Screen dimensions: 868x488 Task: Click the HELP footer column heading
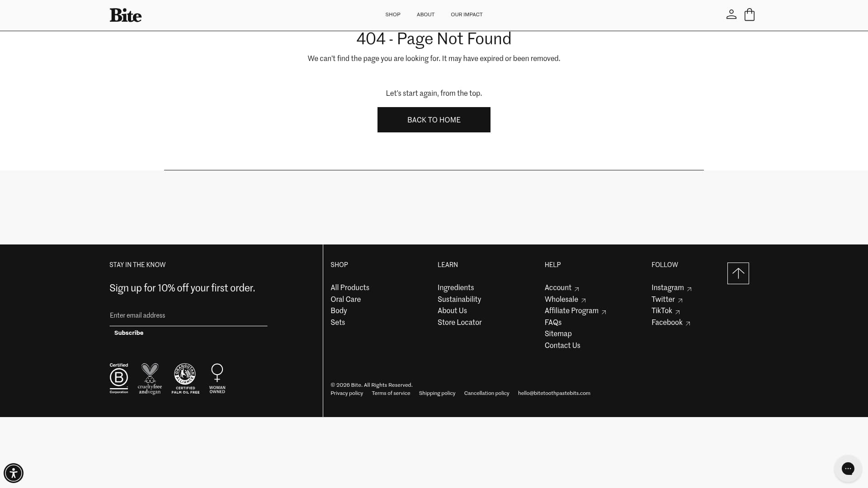[x=552, y=265]
